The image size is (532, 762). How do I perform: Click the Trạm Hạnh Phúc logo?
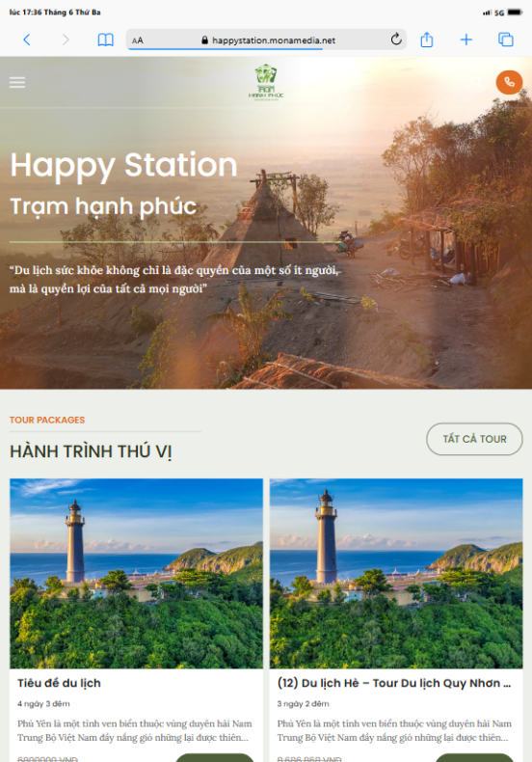(x=266, y=83)
